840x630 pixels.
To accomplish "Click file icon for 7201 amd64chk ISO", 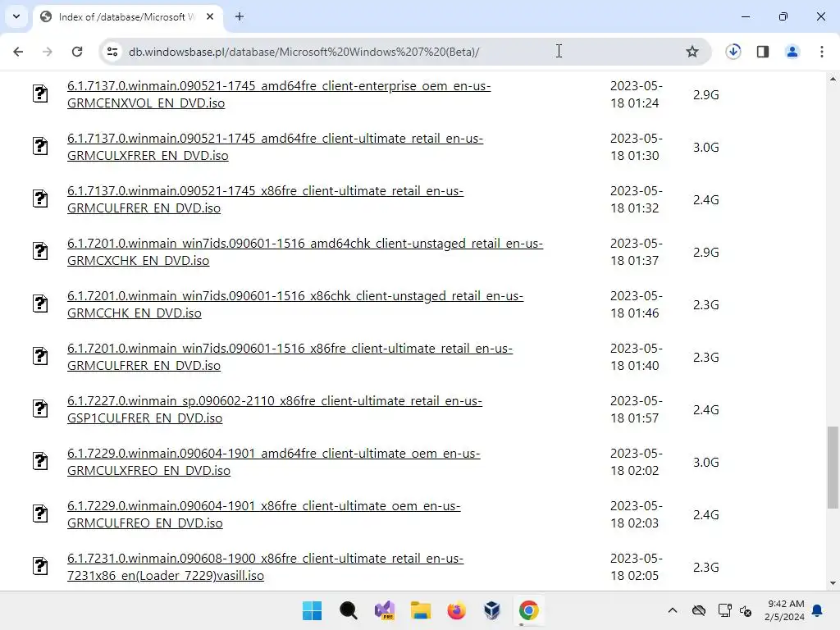I will coord(40,251).
